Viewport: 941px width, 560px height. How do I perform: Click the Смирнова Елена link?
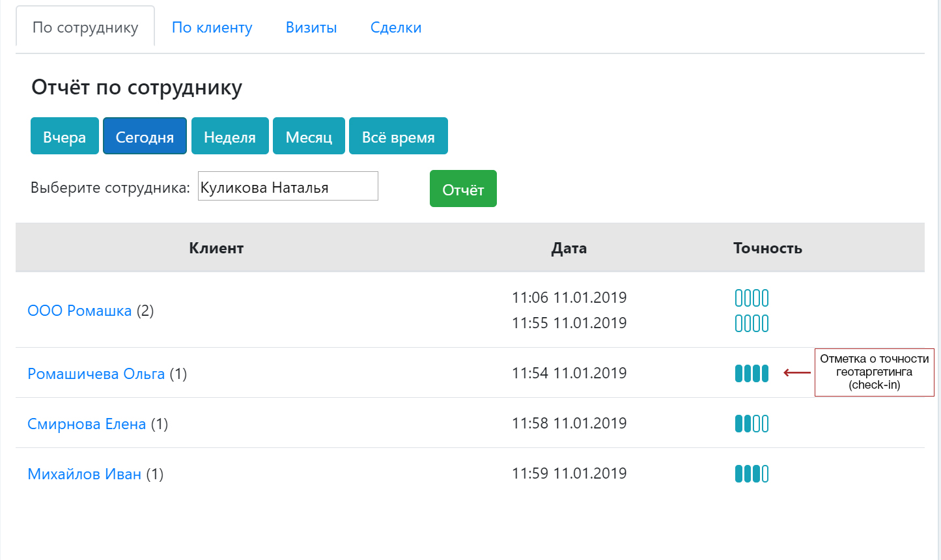pyautogui.click(x=87, y=424)
